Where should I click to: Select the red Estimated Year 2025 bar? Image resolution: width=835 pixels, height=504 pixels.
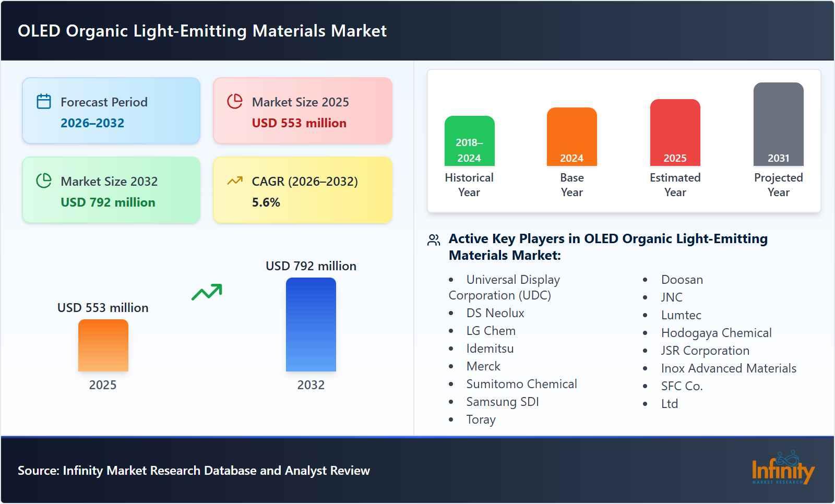pyautogui.click(x=674, y=131)
